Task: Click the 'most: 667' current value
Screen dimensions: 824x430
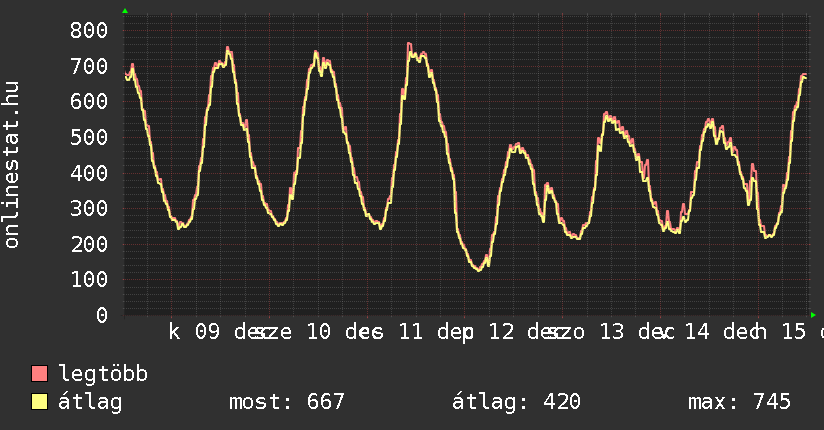Action: pos(287,402)
